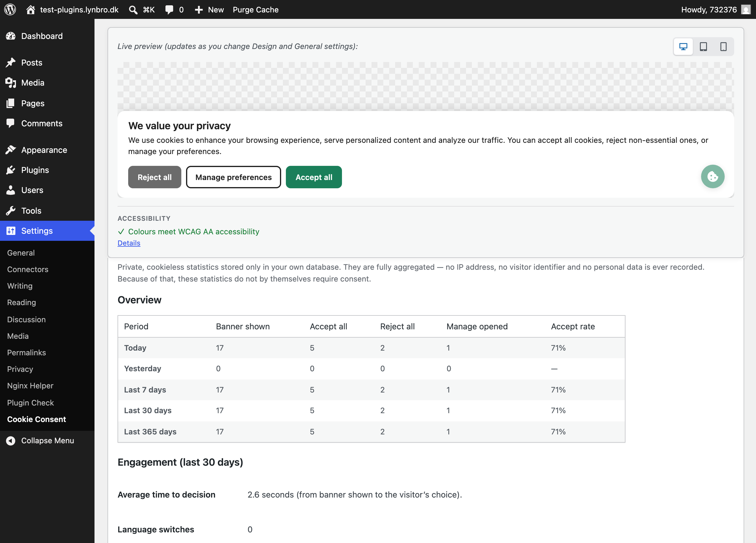Click the Appearance paintbrush icon
The height and width of the screenshot is (543, 756).
click(11, 150)
